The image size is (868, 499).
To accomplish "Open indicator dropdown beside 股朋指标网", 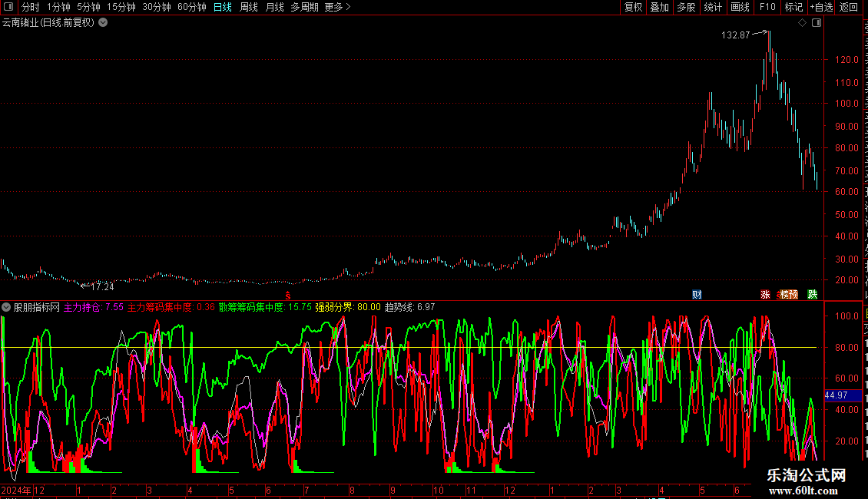I will click(x=6, y=307).
